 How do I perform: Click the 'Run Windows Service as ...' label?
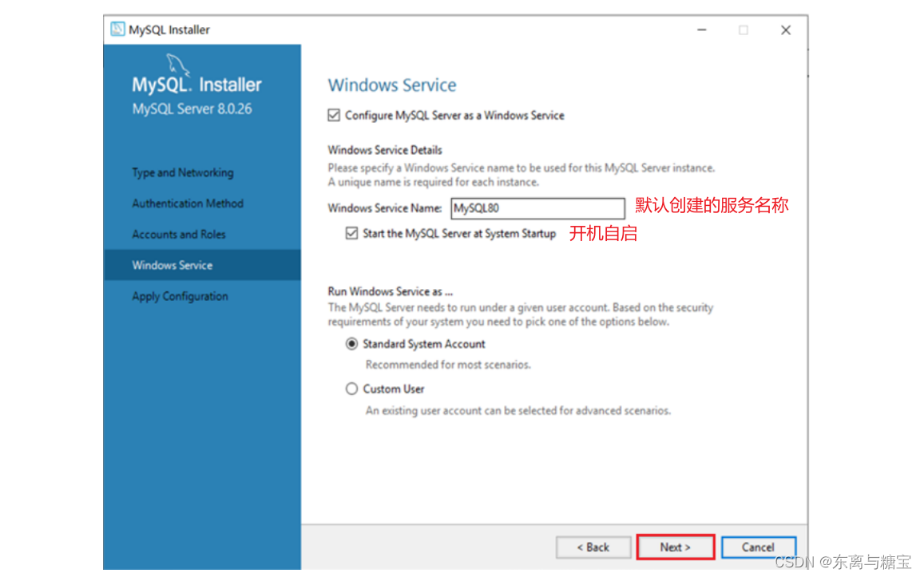tap(390, 291)
